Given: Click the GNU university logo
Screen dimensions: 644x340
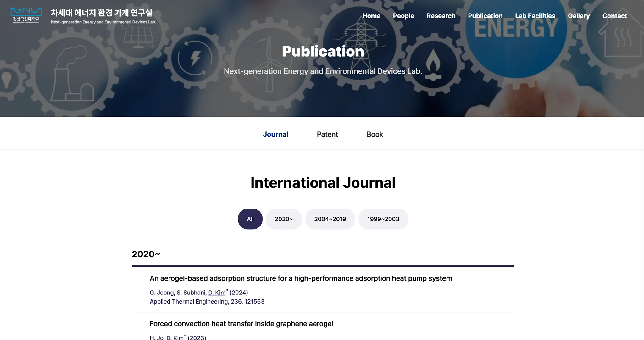Looking at the screenshot, I should tap(26, 16).
